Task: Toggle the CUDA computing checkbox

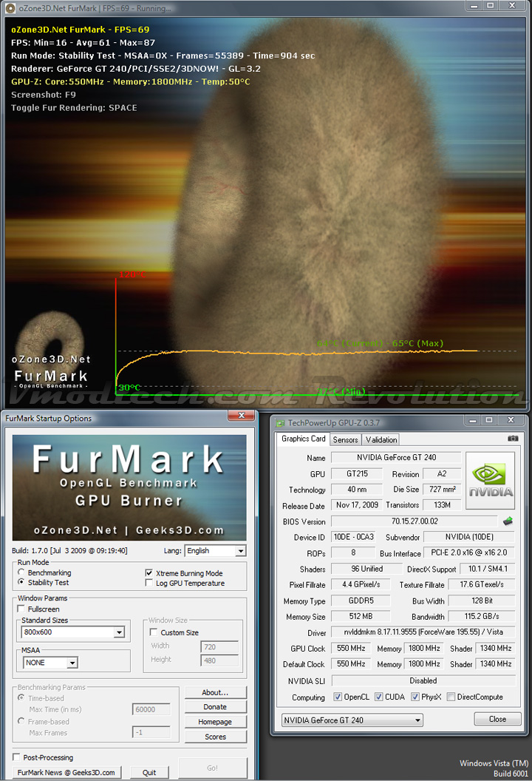Action: [379, 697]
